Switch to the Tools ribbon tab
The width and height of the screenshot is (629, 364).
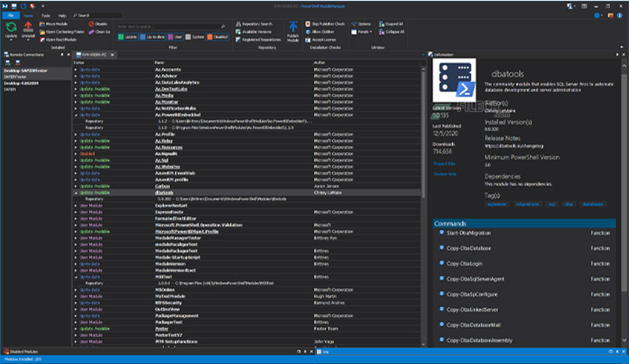click(46, 16)
